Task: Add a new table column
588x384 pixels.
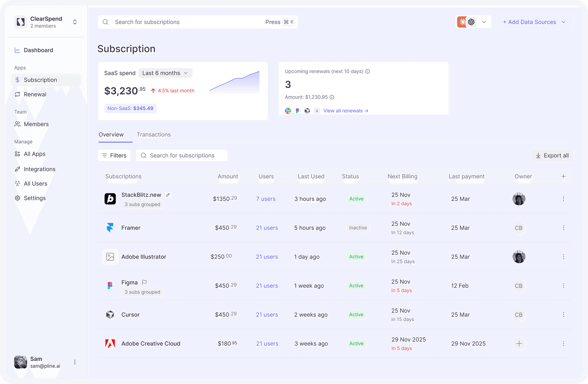Action: pyautogui.click(x=563, y=176)
